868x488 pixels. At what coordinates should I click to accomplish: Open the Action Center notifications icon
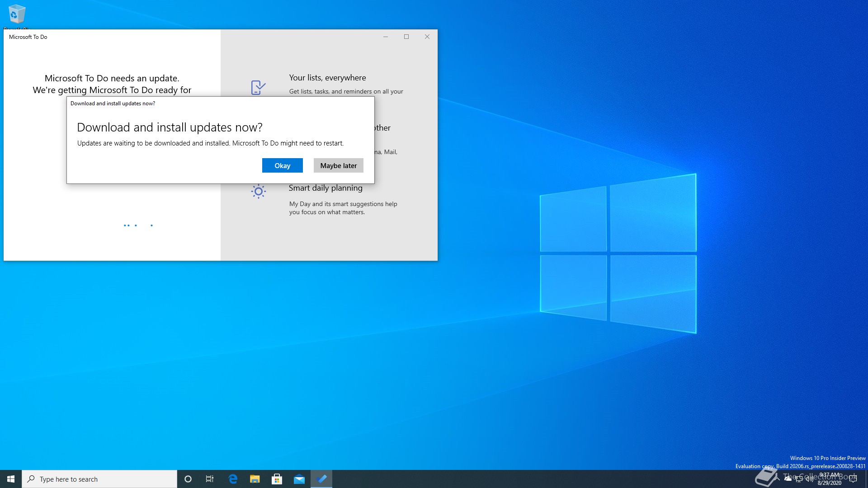(x=853, y=479)
